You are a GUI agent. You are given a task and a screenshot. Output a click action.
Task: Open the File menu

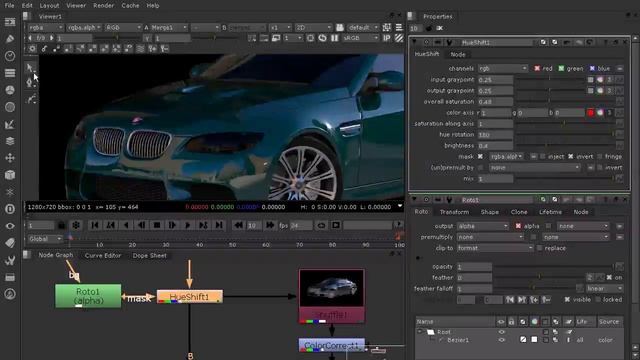pyautogui.click(x=9, y=6)
